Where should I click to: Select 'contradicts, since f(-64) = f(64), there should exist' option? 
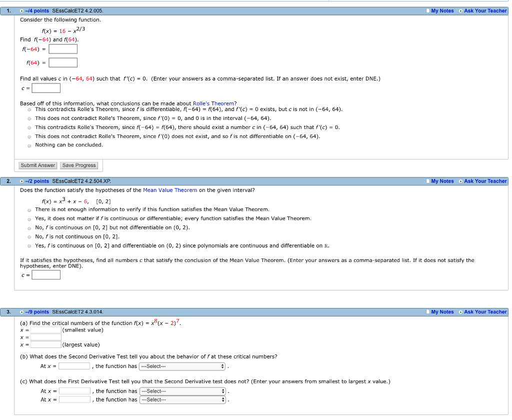tap(29, 127)
